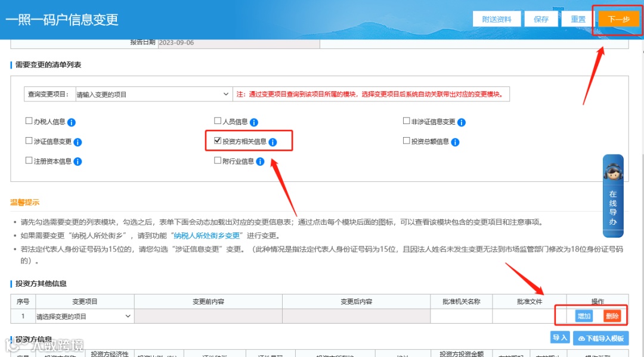Click the 报告日期 field showing 2023-09-06
Screen dimensions: 644x357
pyautogui.click(x=239, y=43)
